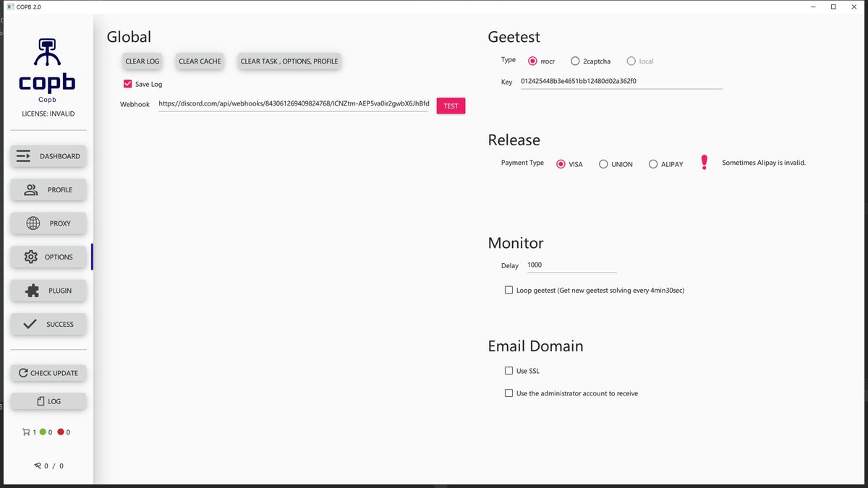Viewport: 868px width, 488px height.
Task: Click the Release section heading
Action: pos(514,140)
